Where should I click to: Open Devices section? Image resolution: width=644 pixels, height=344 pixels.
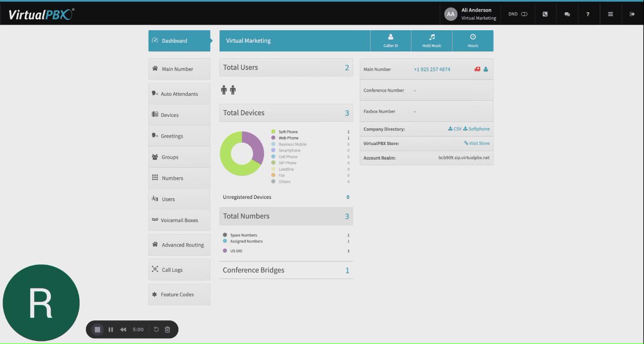[x=179, y=115]
